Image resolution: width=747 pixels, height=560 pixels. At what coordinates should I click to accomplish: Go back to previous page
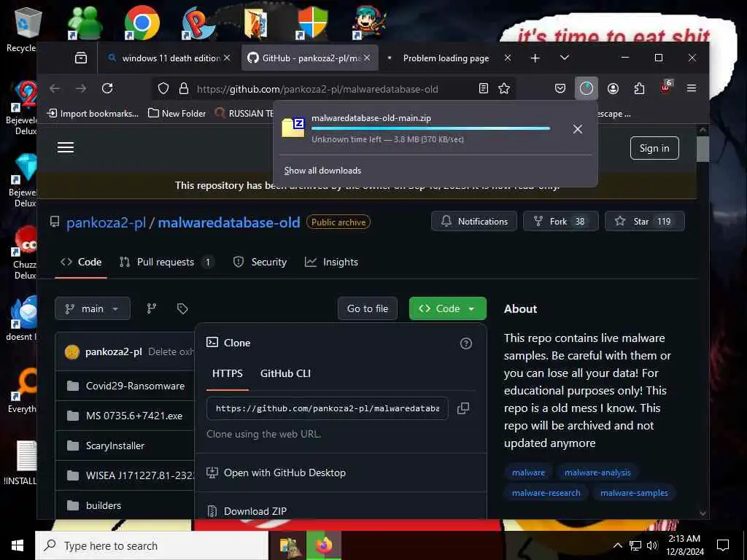tap(55, 88)
